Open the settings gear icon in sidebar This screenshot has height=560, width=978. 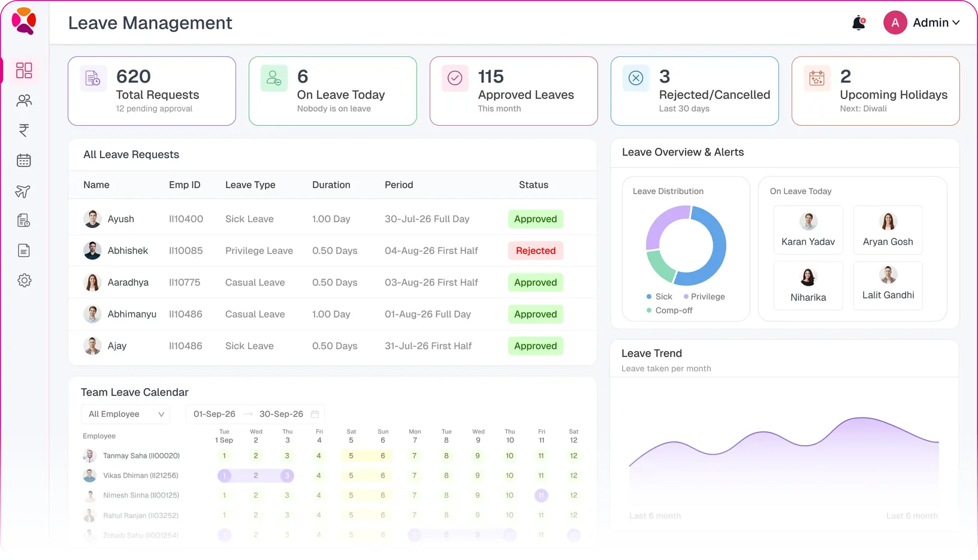[x=24, y=280]
